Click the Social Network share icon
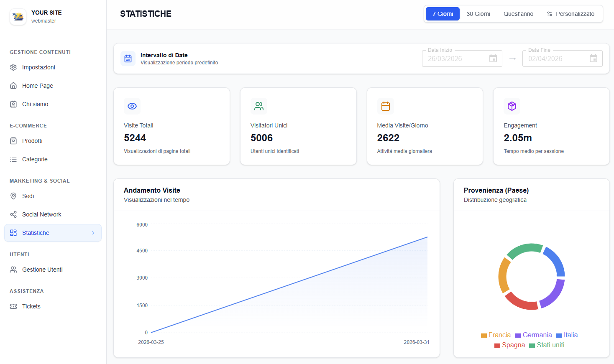This screenshot has height=364, width=614. pyautogui.click(x=13, y=214)
